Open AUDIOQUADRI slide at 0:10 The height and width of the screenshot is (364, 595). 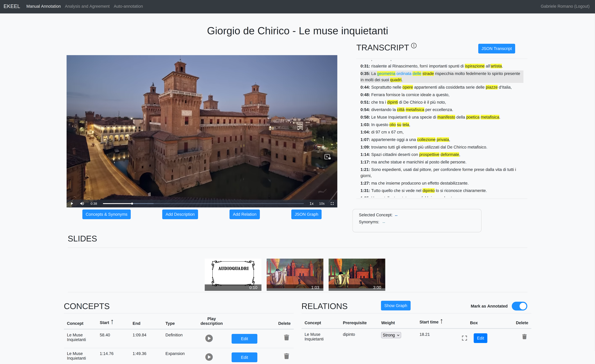point(233,275)
